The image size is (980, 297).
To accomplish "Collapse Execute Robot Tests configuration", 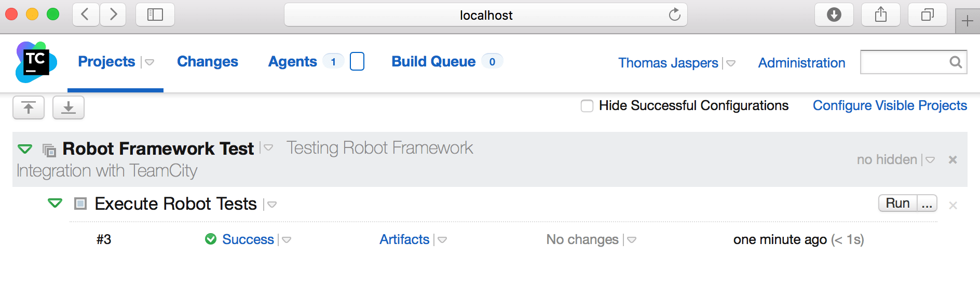I will 55,203.
